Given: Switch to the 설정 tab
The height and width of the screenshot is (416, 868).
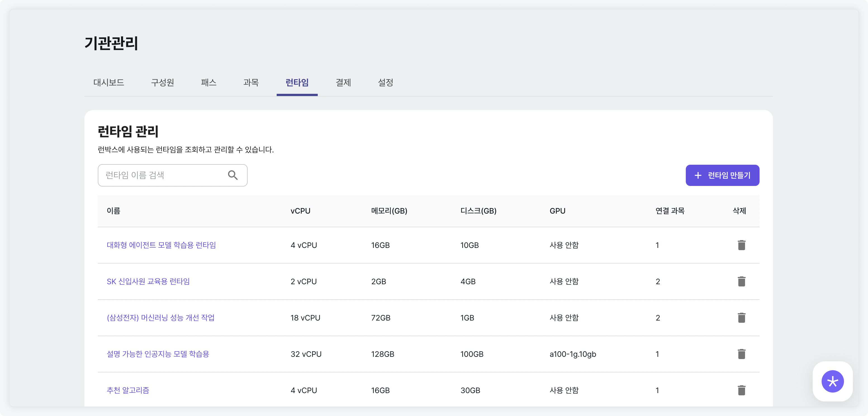Looking at the screenshot, I should click(x=385, y=82).
